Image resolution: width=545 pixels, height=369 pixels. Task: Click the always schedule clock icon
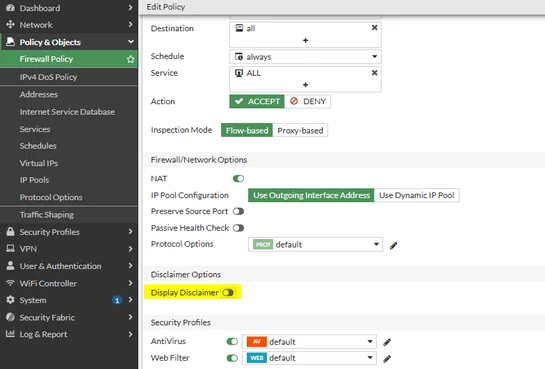[239, 57]
